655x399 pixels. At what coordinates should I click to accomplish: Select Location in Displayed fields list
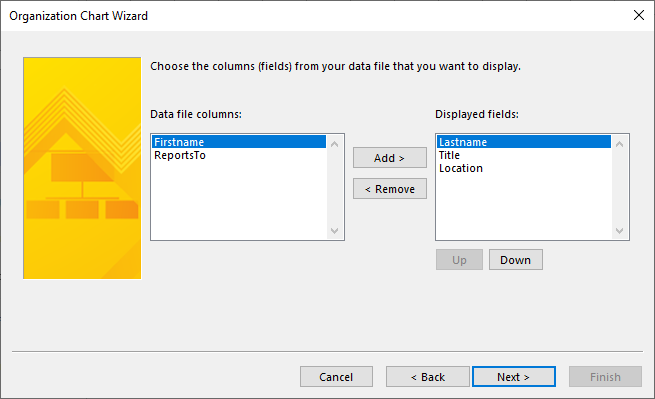(x=524, y=168)
